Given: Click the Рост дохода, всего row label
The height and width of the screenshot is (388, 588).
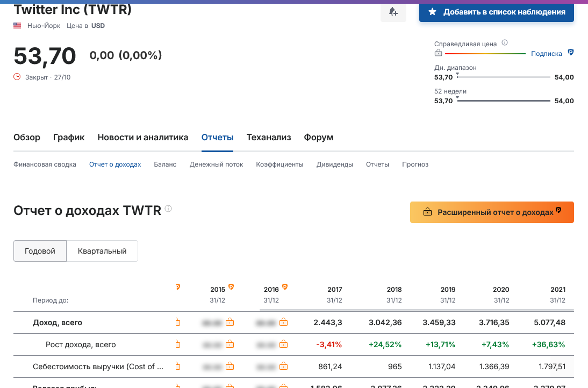Looking at the screenshot, I should point(81,344).
